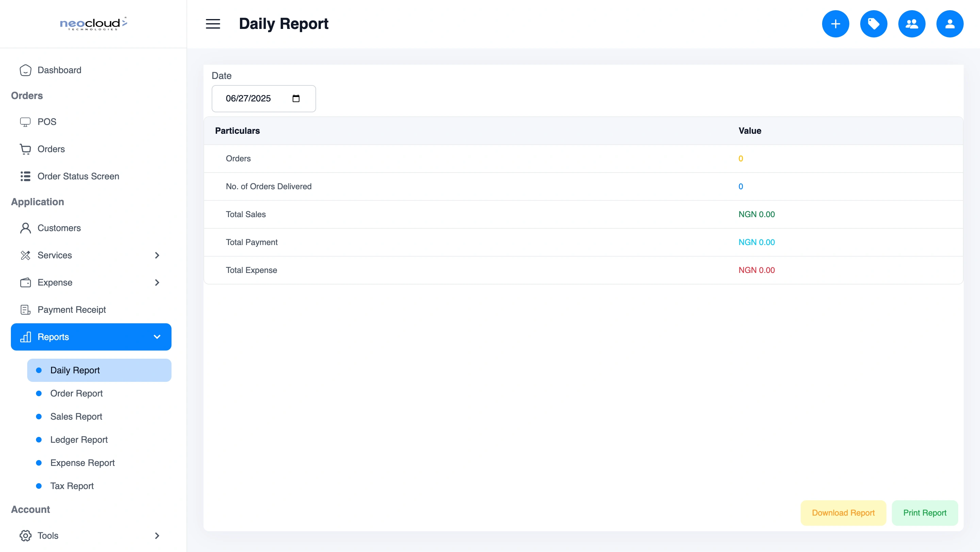Expand the Tools submenu arrow
This screenshot has width=980, height=552.
tap(157, 536)
